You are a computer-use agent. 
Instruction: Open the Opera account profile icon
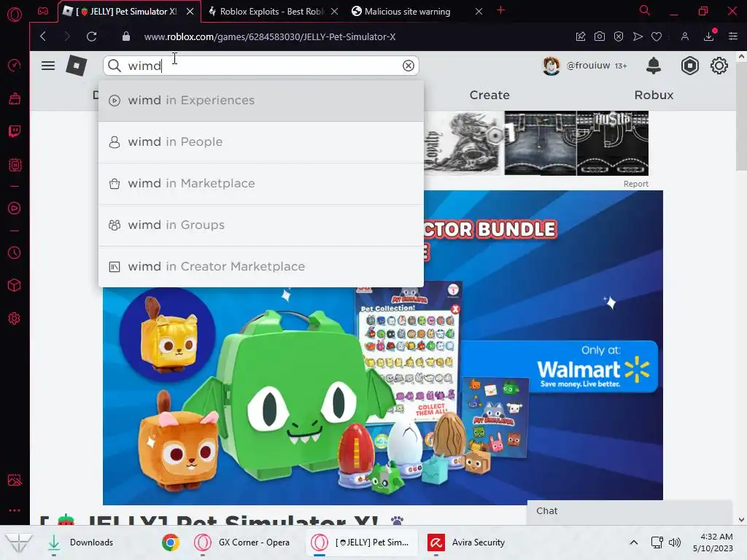684,36
